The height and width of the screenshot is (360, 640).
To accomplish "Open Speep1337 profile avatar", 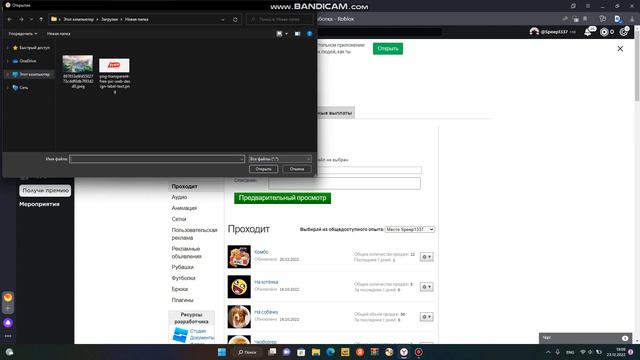I will [x=534, y=32].
